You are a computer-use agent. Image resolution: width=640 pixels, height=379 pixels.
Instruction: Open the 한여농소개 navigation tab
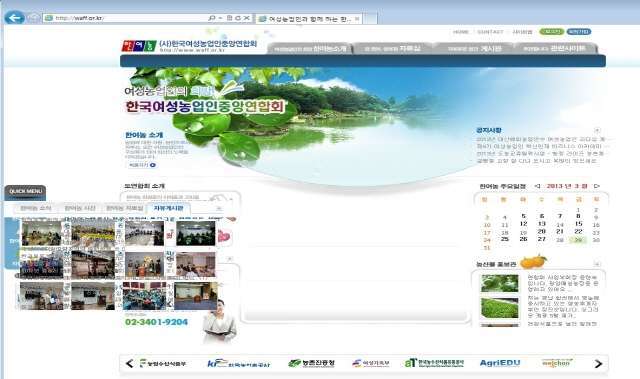(309, 48)
